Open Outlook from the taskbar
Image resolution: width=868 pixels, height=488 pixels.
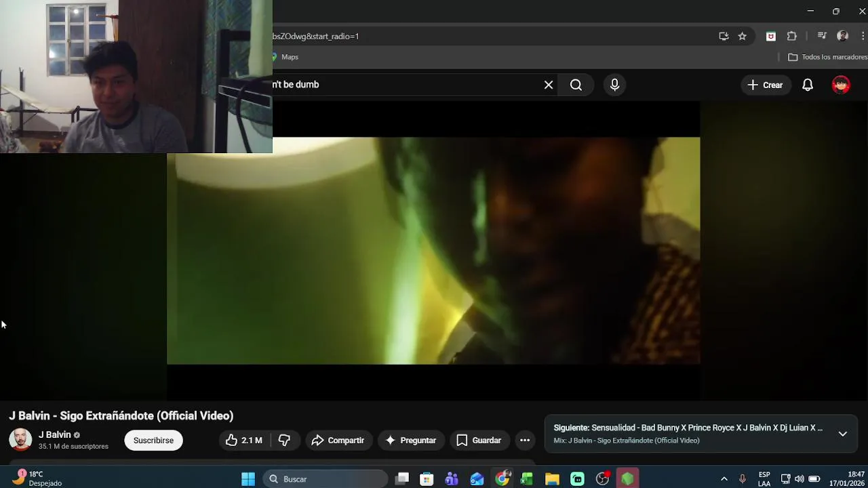(477, 479)
